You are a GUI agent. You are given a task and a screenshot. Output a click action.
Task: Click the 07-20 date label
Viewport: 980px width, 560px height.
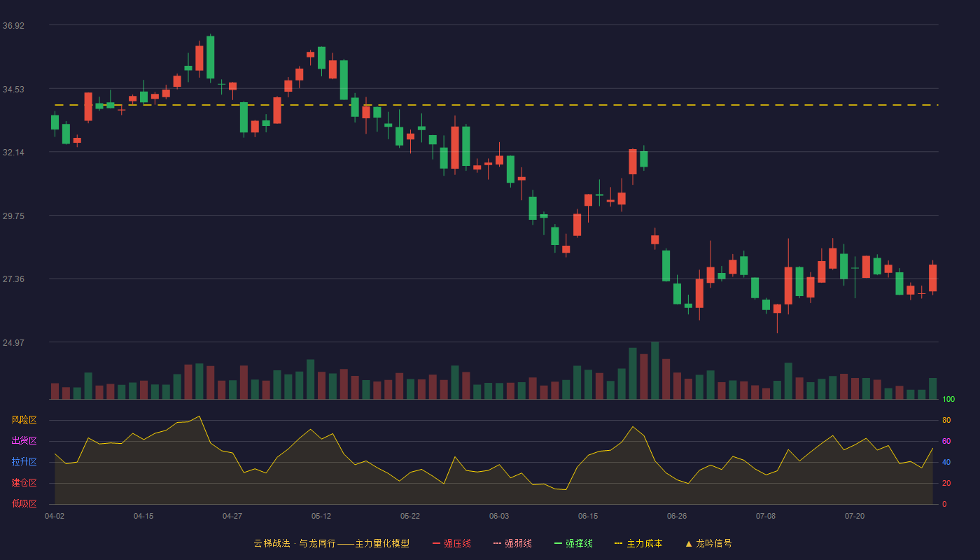pyautogui.click(x=855, y=516)
